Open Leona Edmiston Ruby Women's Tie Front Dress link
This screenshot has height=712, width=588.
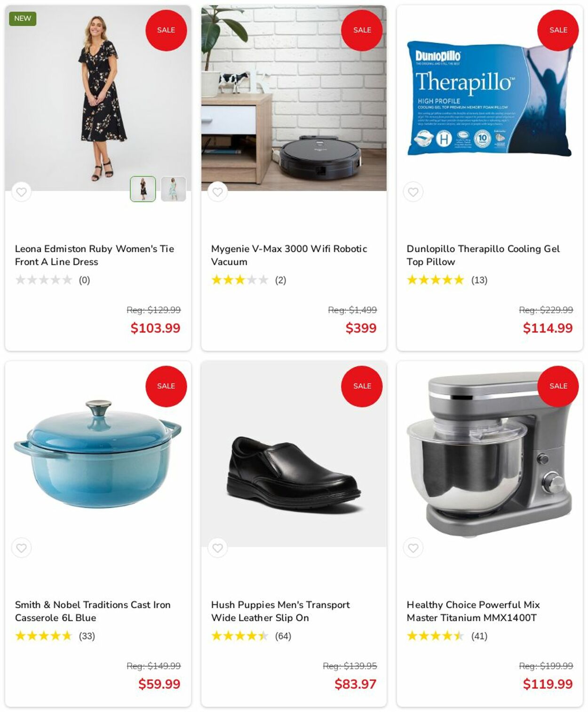point(95,255)
